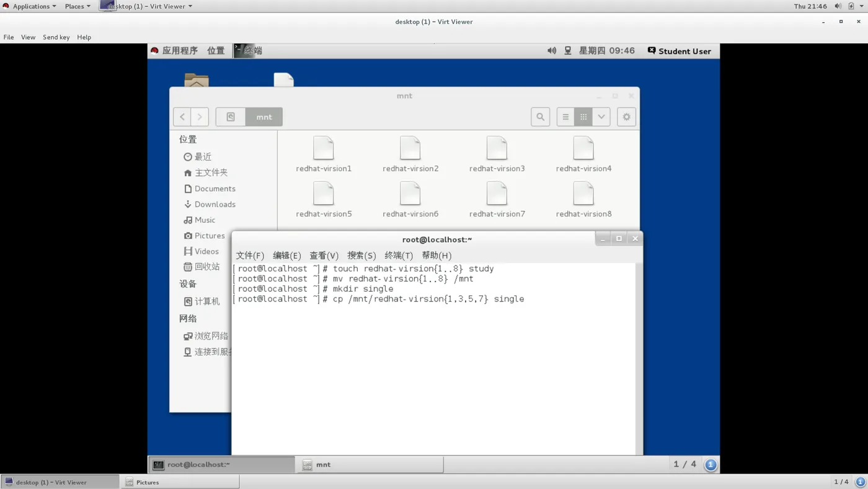
Task: Open the host Applications menu
Action: tap(30, 6)
